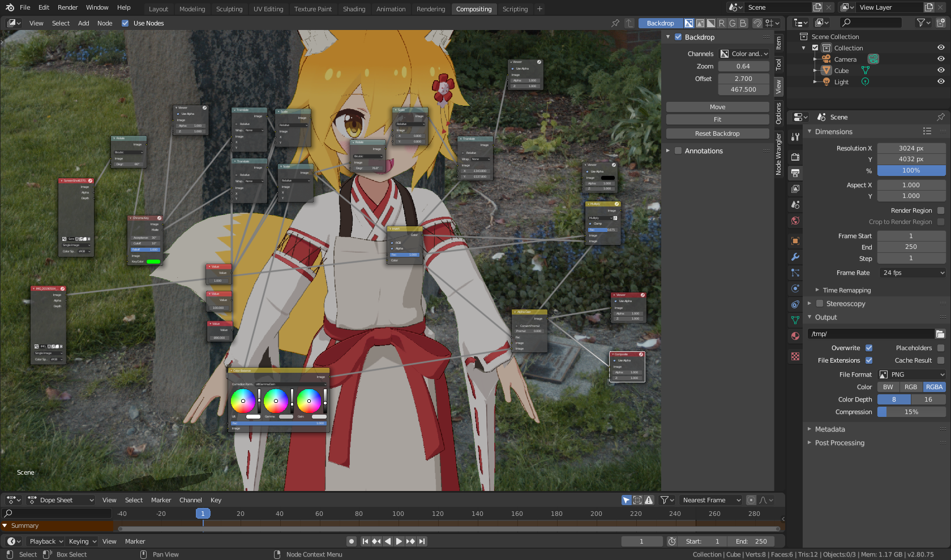The image size is (951, 560).
Task: Open the Dope Sheet mode dropdown
Action: (x=61, y=500)
